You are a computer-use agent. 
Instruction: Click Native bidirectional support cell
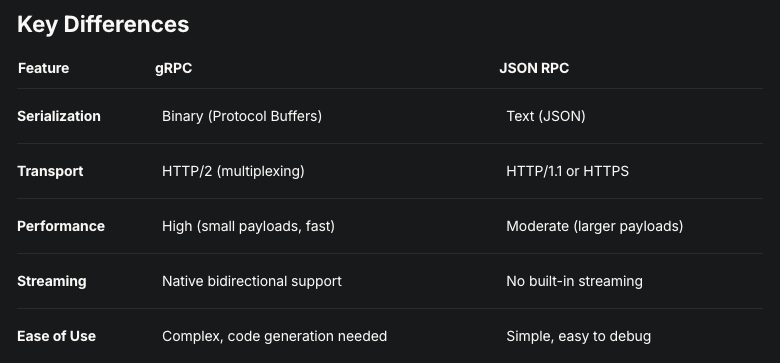[252, 281]
